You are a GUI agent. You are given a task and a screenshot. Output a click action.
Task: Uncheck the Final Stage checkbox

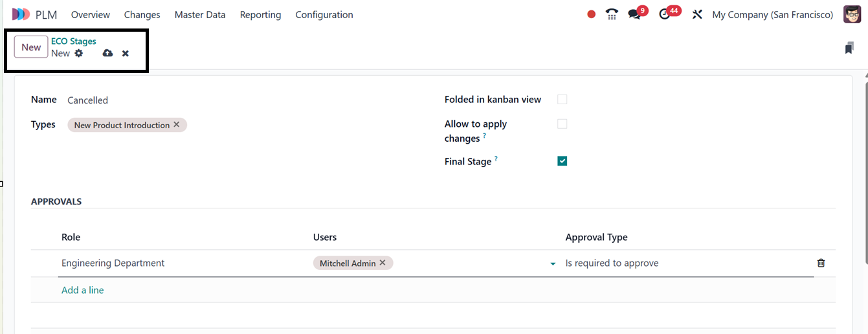pyautogui.click(x=562, y=161)
